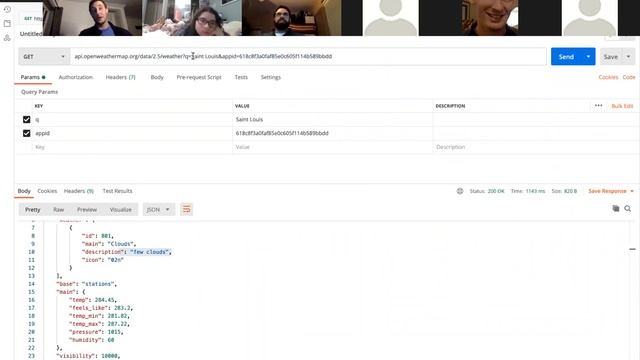Viewport: 640px width, 360px height.
Task: Select the response Body tab
Action: point(24,191)
